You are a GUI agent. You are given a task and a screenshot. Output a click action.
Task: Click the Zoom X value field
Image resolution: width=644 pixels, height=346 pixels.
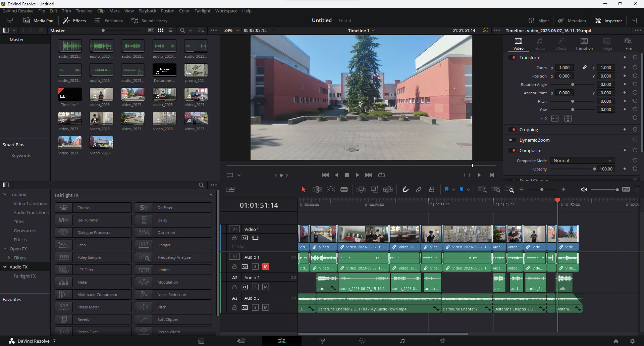click(564, 67)
